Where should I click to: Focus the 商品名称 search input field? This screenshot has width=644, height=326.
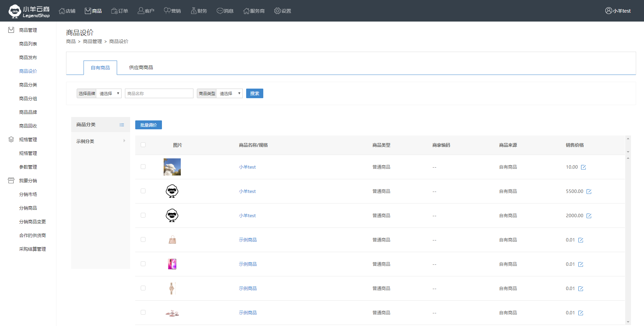coord(159,93)
